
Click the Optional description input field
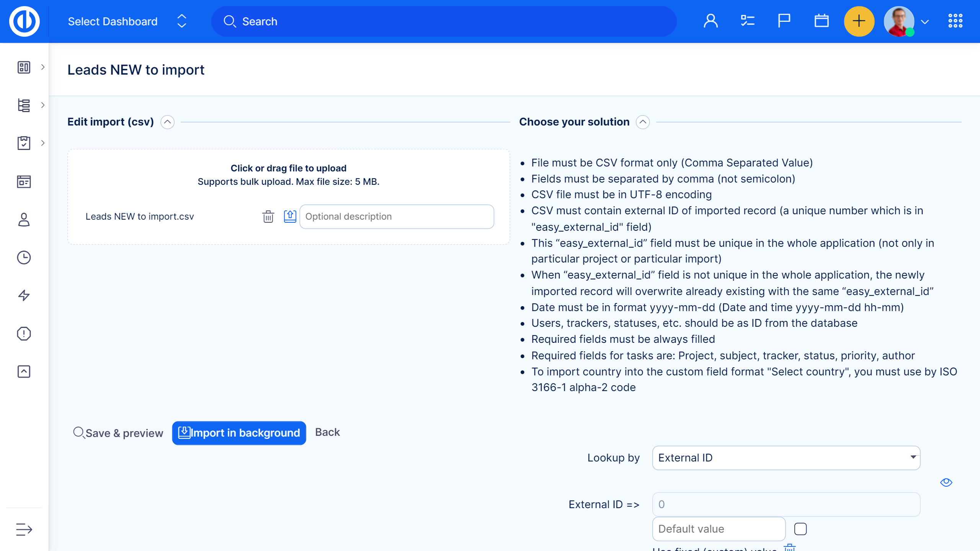point(397,217)
